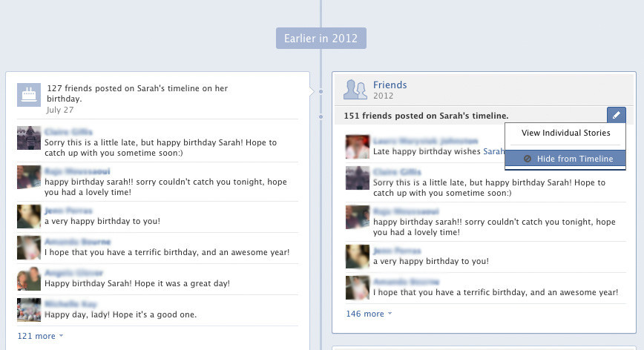Click Sarah link in late birthday wishes
This screenshot has width=644, height=350.
pyautogui.click(x=493, y=151)
